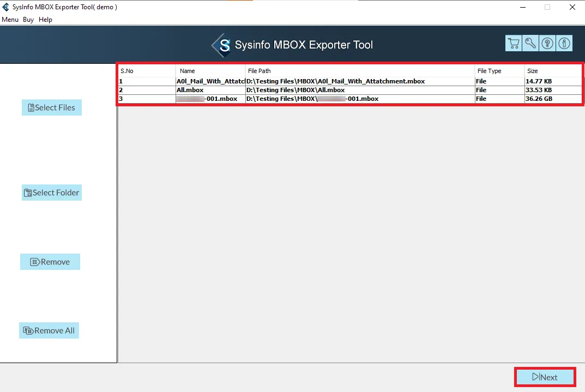This screenshot has width=585, height=392.
Task: Click the Select Folder button
Action: [x=51, y=192]
